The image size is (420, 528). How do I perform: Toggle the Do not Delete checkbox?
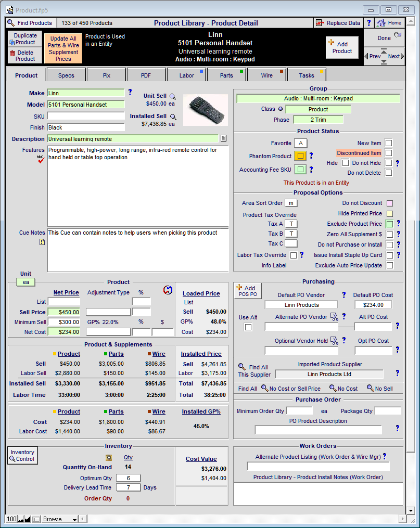[x=389, y=173]
